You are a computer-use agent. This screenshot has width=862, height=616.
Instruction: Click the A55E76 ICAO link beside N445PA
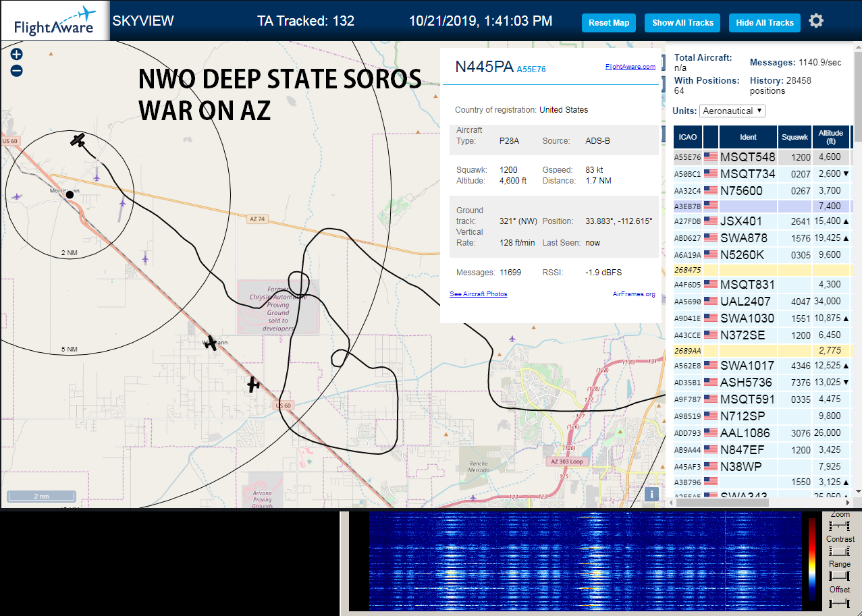(x=531, y=69)
